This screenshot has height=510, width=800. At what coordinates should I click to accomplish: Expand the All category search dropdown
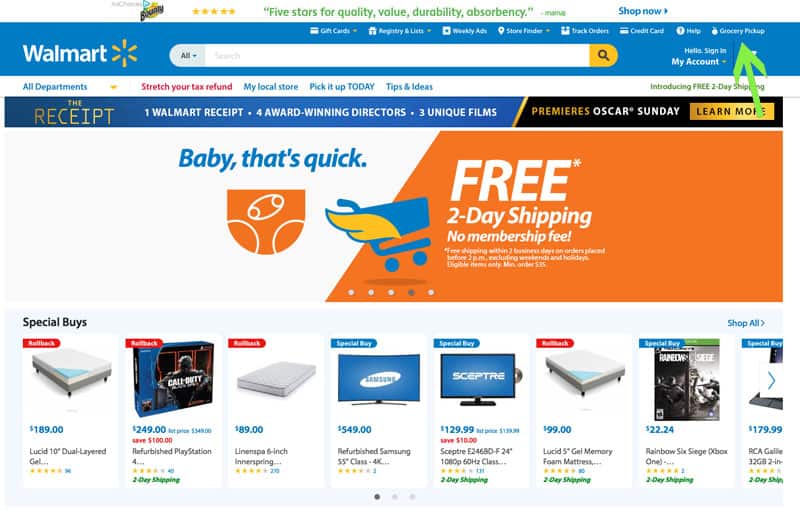click(188, 56)
